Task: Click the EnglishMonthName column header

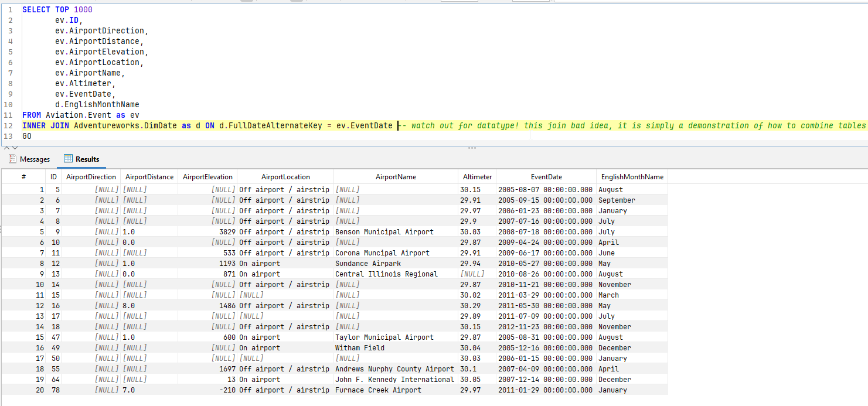Action: pos(632,177)
